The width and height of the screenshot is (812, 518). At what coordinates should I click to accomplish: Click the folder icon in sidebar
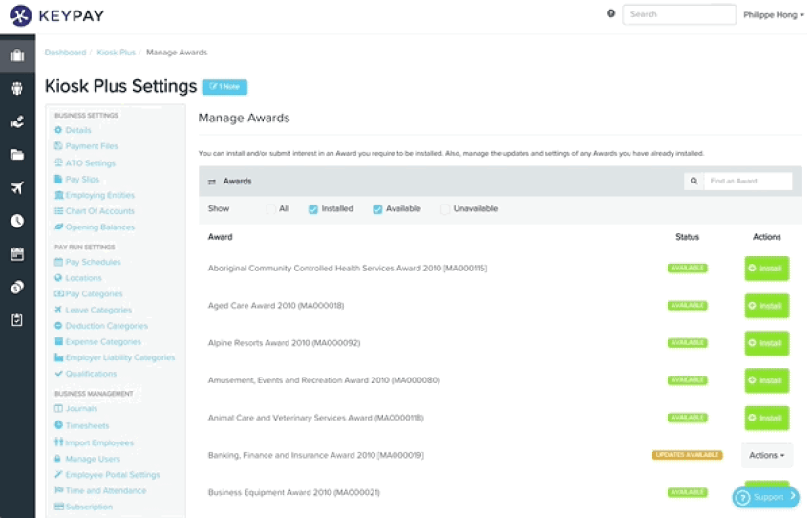[17, 155]
